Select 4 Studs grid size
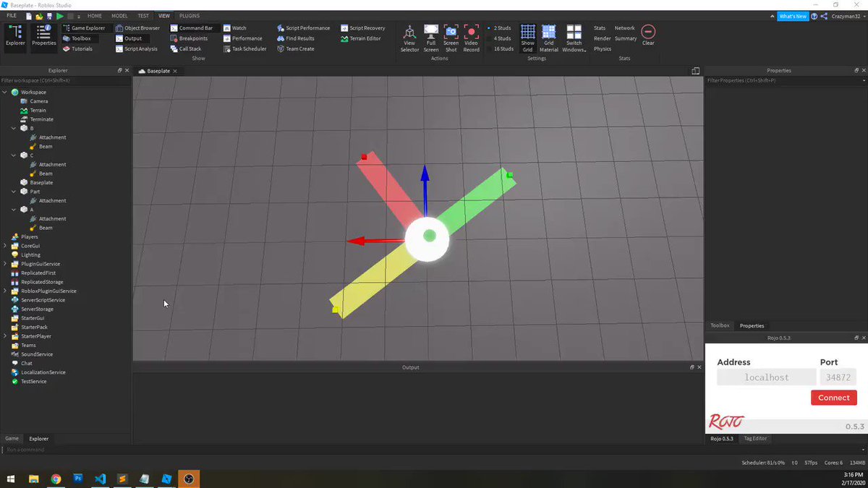 pyautogui.click(x=500, y=38)
